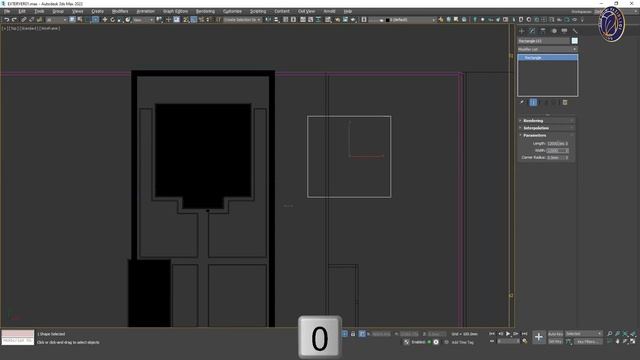Activate the Select Object tool
Viewport: 640px width, 360px height.
(72, 20)
